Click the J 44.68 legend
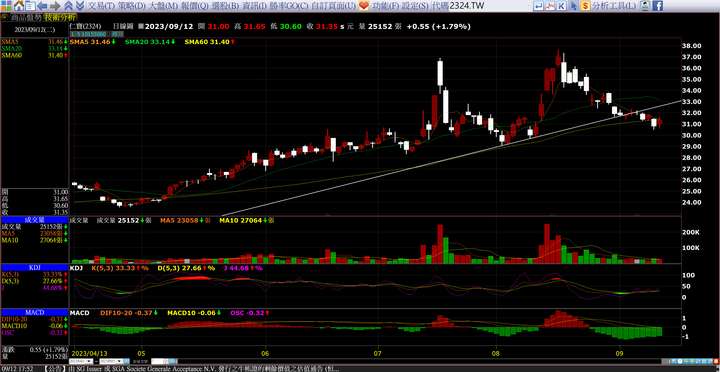 click(243, 268)
